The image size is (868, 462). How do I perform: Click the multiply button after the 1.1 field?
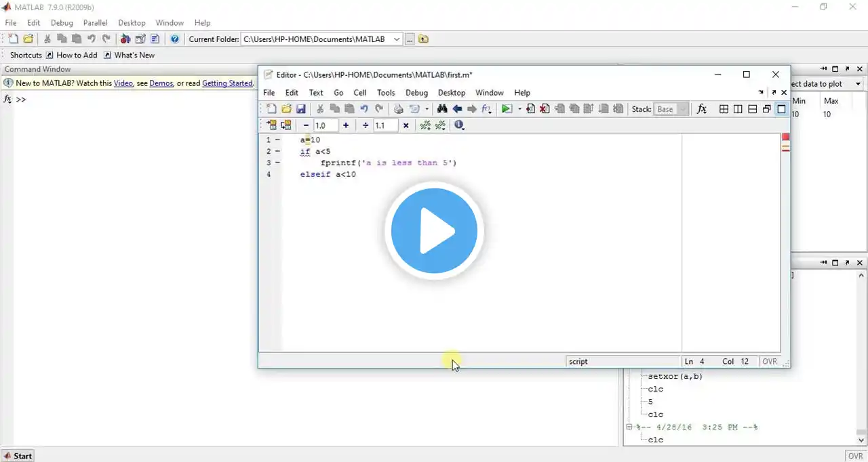(x=406, y=125)
